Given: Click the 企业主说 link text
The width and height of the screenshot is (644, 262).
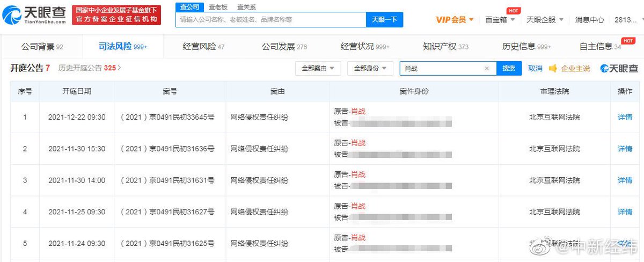Looking at the screenshot, I should click(x=575, y=68).
